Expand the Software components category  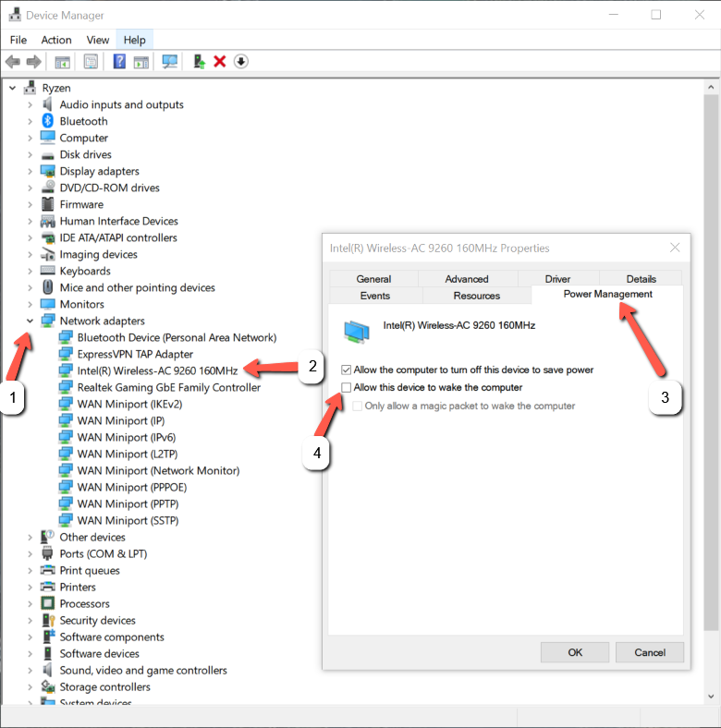[x=30, y=637]
